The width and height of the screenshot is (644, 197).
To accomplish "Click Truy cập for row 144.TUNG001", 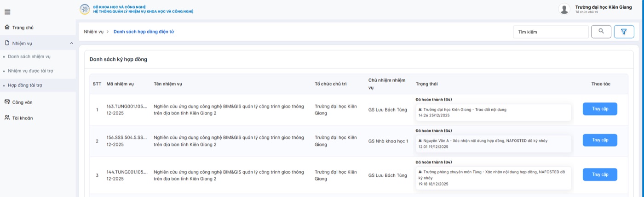I will click(600, 174).
